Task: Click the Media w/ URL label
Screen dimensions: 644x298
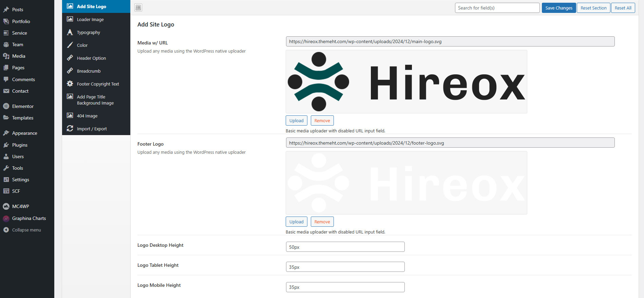Action: 153,43
